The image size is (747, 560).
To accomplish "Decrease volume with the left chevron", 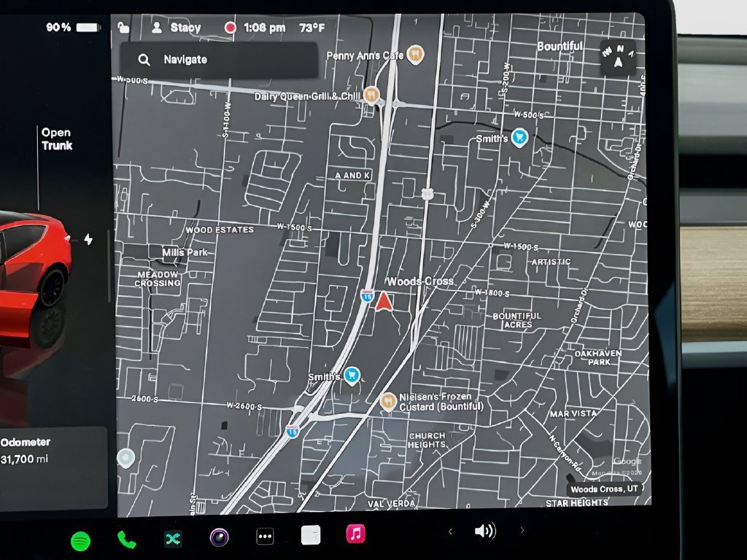I will tap(450, 532).
